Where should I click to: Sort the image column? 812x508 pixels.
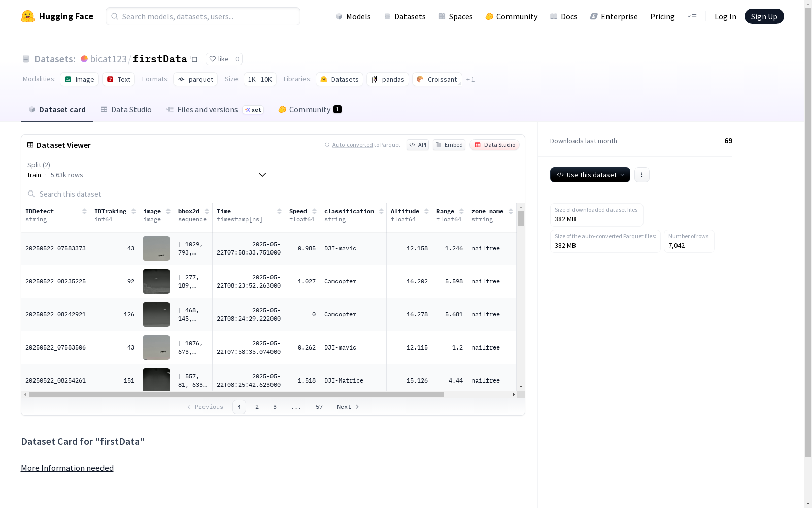click(168, 211)
